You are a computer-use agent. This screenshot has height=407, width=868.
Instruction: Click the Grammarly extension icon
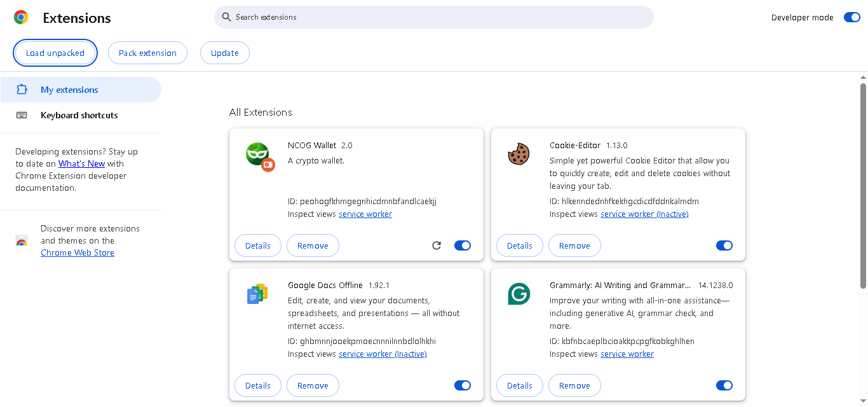coord(519,294)
